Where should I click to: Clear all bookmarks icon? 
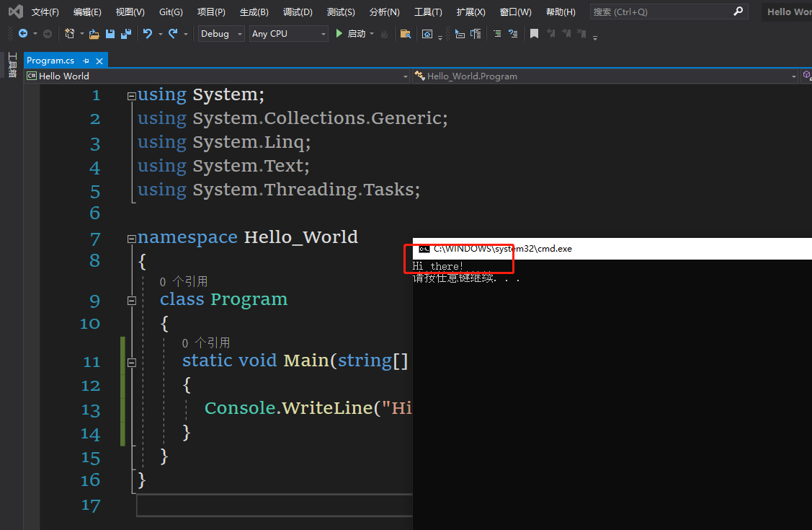(x=582, y=34)
